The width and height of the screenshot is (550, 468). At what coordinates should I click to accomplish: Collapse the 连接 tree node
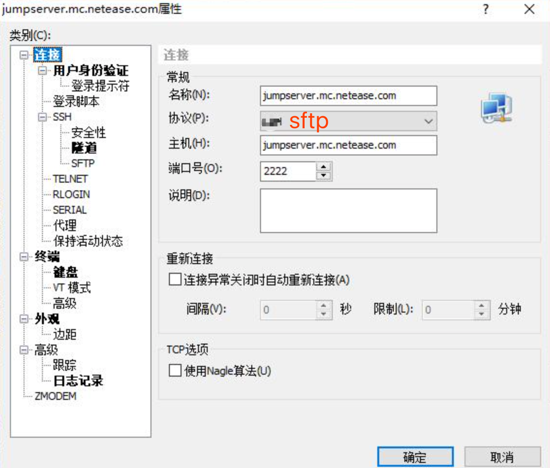coord(24,55)
